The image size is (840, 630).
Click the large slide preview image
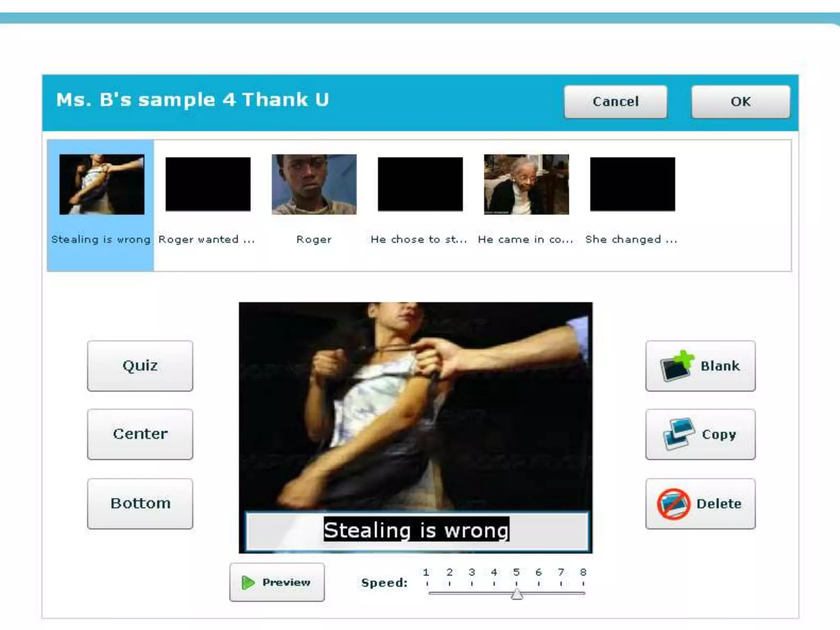415,406
